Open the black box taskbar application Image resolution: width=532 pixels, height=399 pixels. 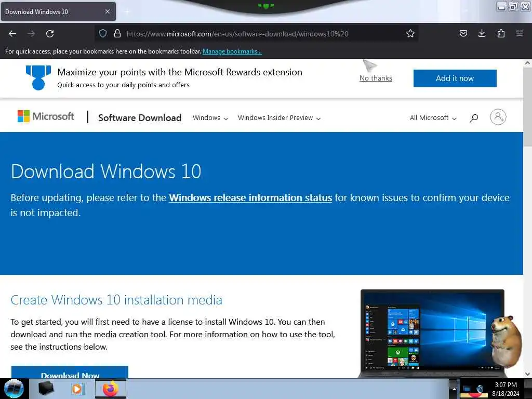(46, 389)
